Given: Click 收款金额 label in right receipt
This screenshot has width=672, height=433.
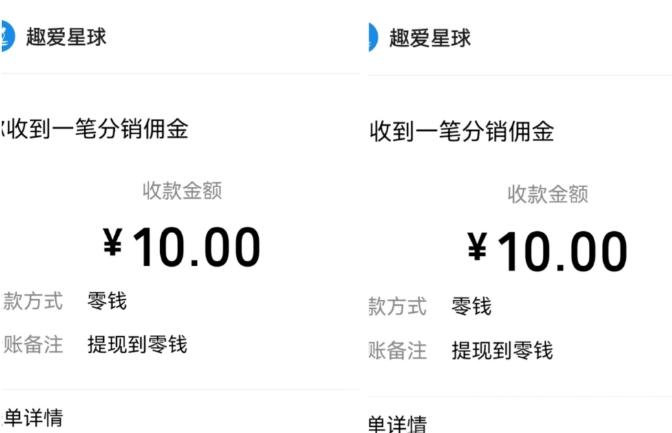Looking at the screenshot, I should pyautogui.click(x=548, y=194).
